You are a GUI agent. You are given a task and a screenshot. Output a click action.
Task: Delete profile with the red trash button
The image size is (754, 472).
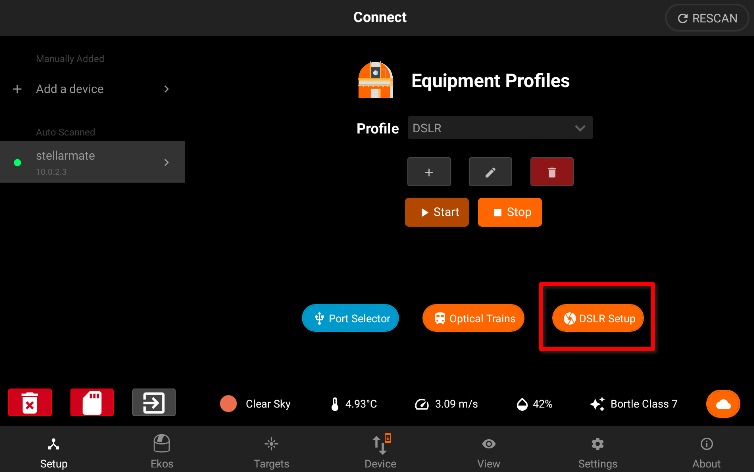552,172
